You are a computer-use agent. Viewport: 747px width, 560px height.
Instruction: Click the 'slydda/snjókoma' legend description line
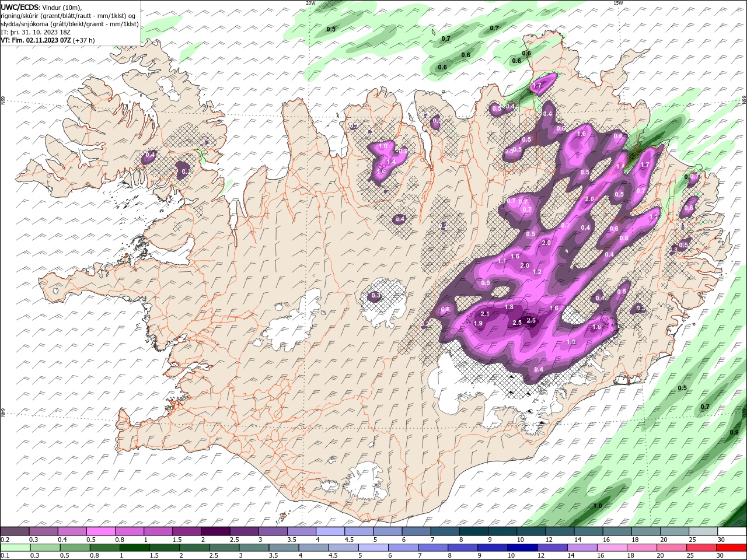pyautogui.click(x=69, y=24)
